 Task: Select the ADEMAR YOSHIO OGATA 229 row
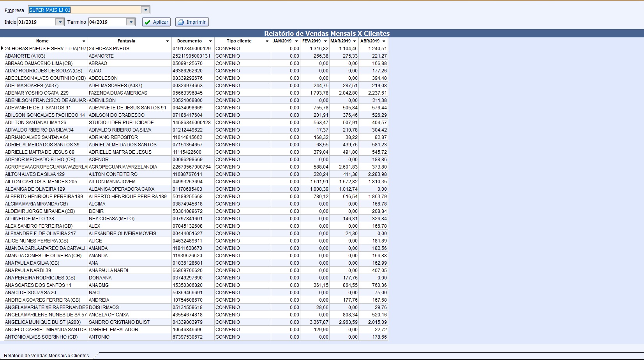(x=37, y=93)
